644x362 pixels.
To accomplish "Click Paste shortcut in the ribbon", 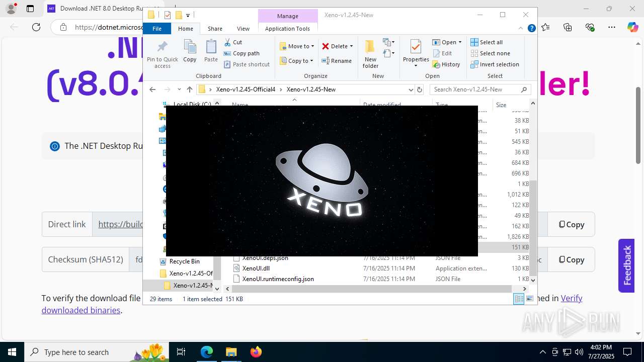I will coord(247,64).
